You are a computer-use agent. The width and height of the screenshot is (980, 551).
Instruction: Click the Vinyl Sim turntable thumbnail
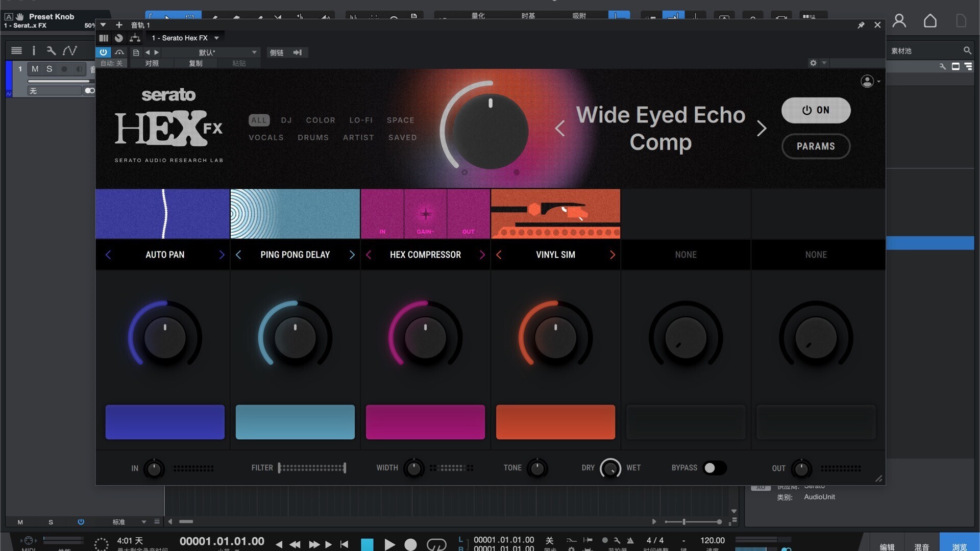tap(555, 214)
